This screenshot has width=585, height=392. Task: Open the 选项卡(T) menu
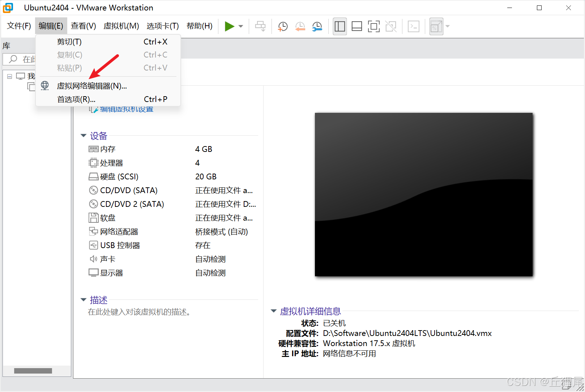(x=163, y=26)
